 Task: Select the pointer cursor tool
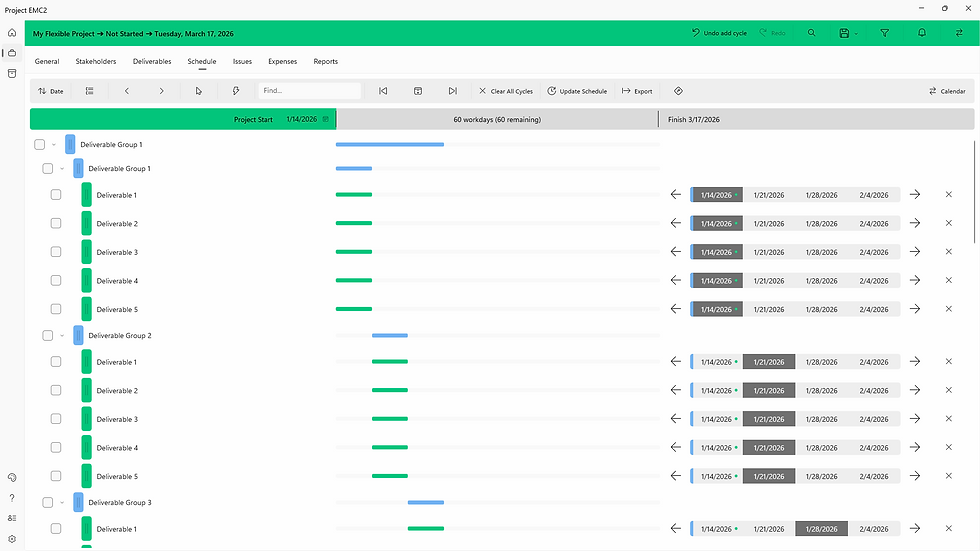click(x=199, y=91)
